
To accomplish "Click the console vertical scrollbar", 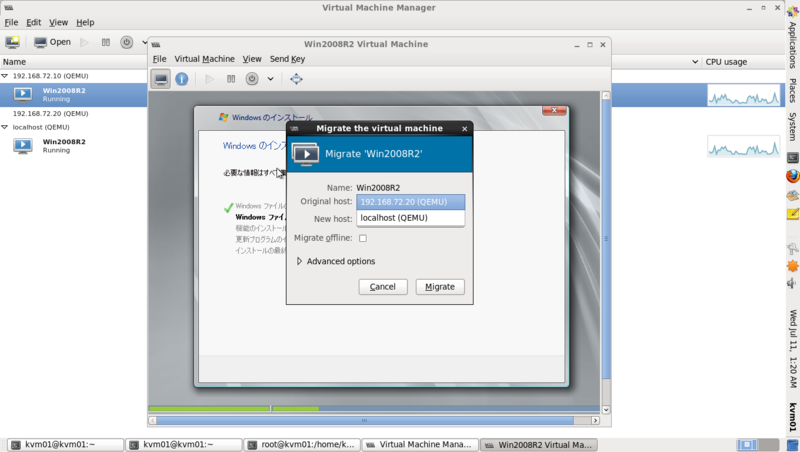I will tap(606, 239).
